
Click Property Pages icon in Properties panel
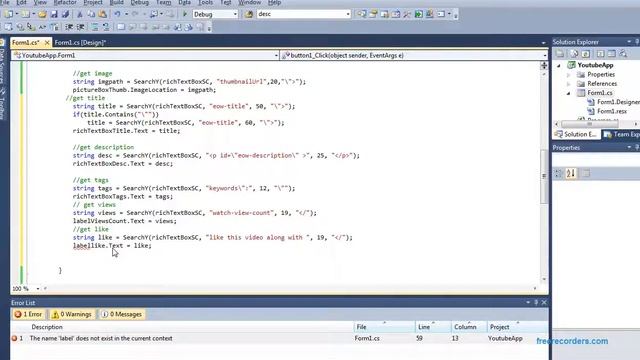tap(586, 173)
